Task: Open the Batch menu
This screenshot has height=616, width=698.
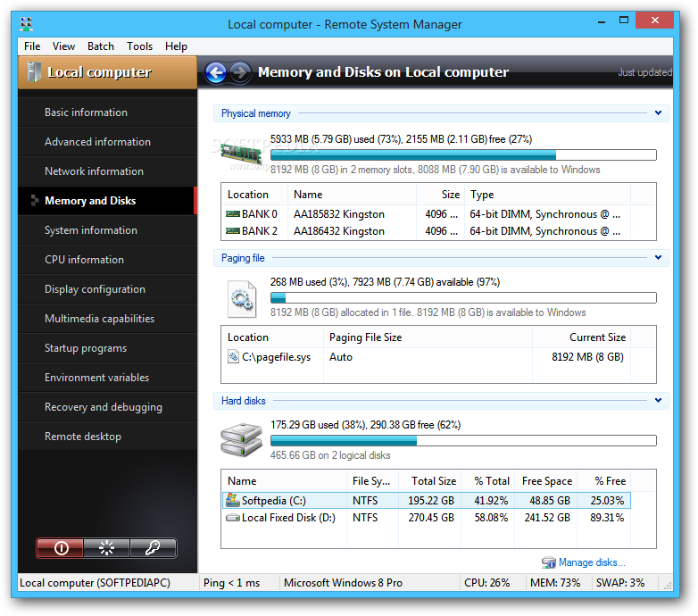Action: [x=101, y=46]
